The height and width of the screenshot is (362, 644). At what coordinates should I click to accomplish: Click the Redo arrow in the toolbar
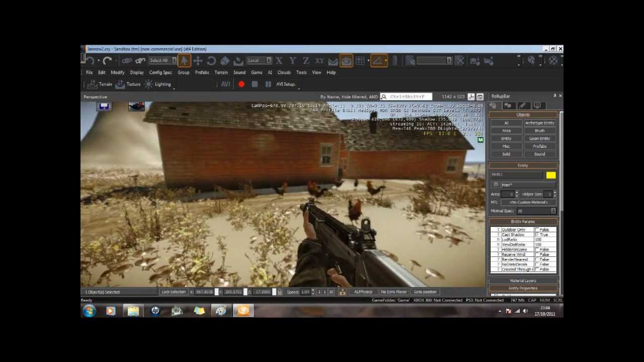(x=107, y=61)
